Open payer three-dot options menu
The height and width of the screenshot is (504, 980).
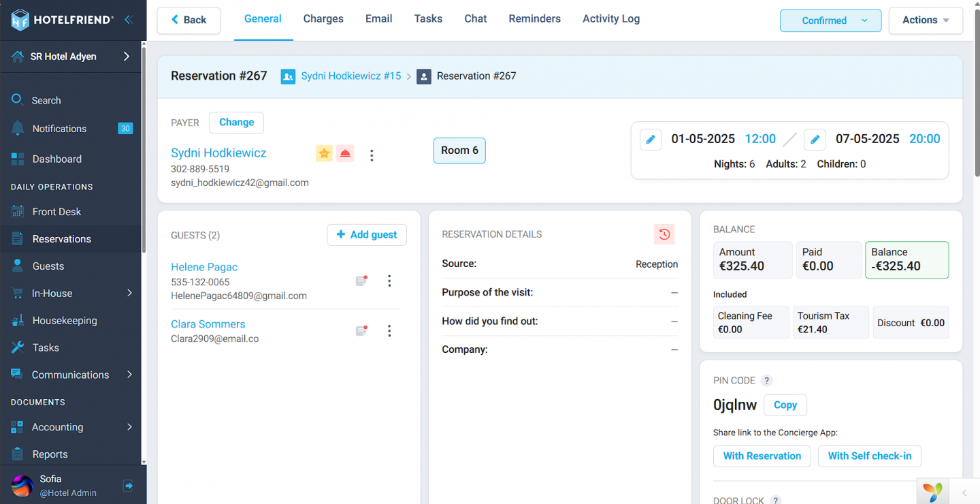(372, 155)
